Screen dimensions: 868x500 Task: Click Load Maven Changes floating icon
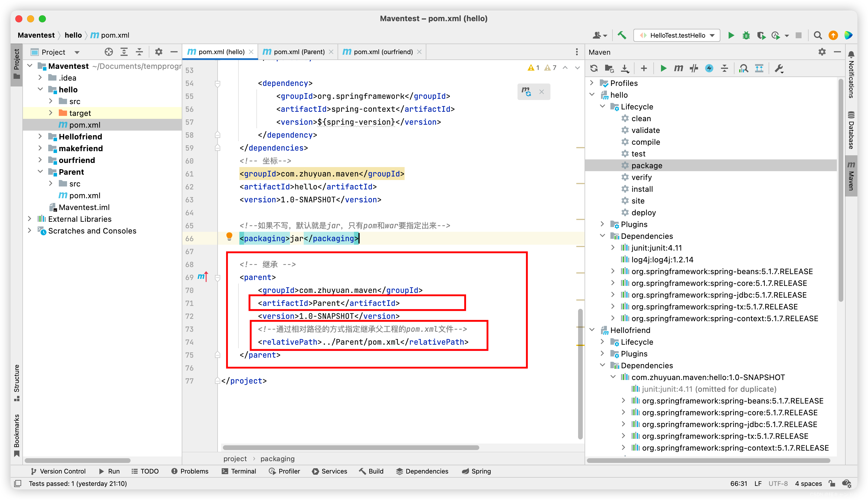click(x=526, y=92)
